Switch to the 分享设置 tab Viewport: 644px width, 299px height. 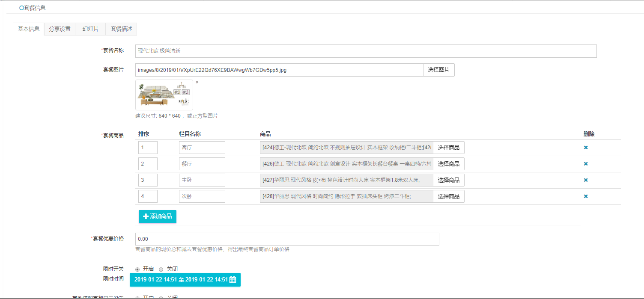[x=60, y=29]
